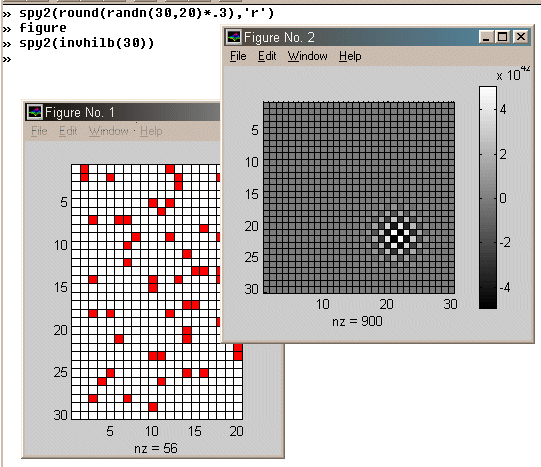
Task: Click the MATLAB icon in Figure No. 1 title bar
Action: pos(35,112)
